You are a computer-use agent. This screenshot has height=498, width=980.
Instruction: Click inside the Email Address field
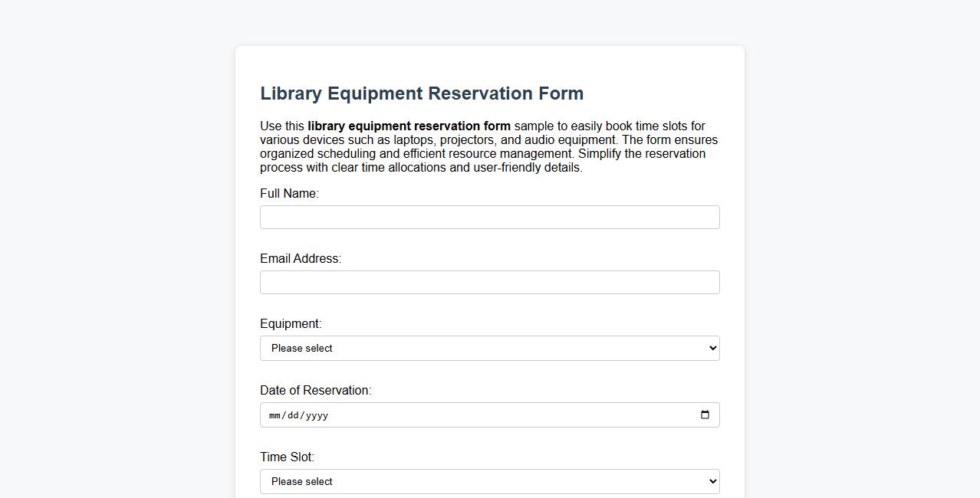490,282
